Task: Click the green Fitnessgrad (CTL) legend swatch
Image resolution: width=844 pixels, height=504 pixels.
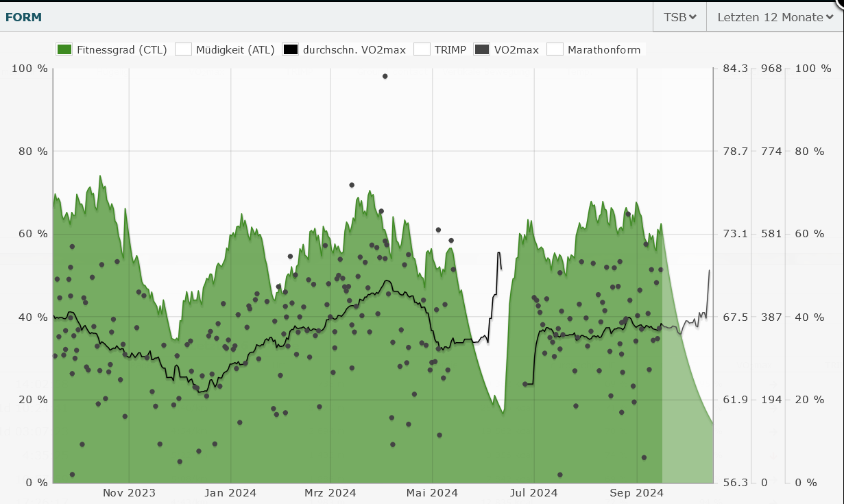Action: pos(64,49)
